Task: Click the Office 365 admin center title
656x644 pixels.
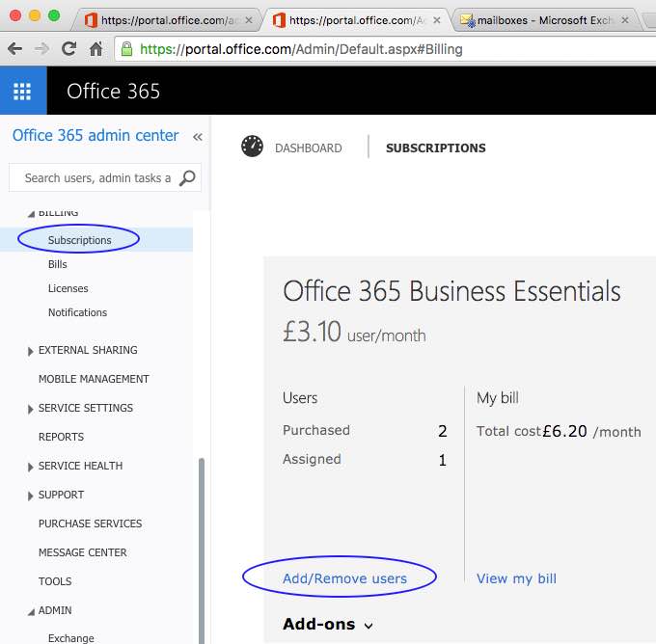Action: (x=96, y=136)
